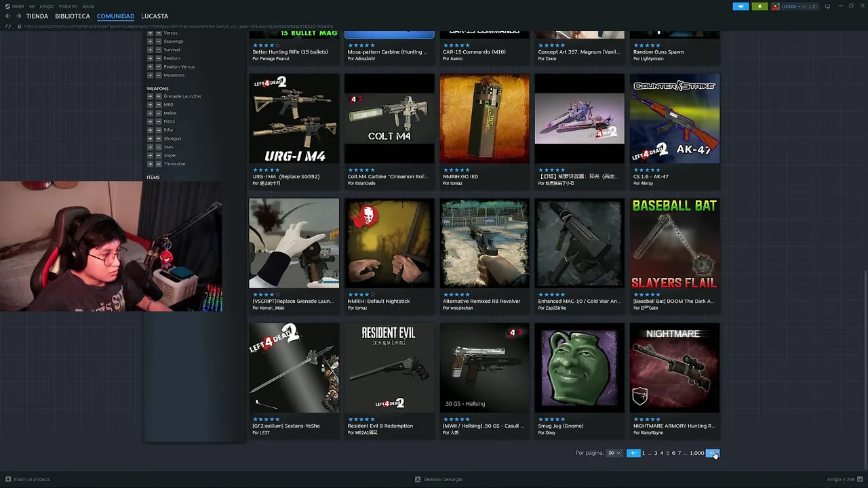868x488 pixels.
Task: Open the Amigos menu
Action: click(x=47, y=6)
